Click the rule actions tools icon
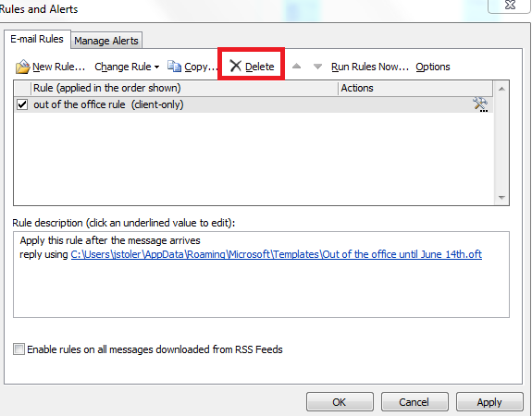Screen dimensions: 532x416 [x=480, y=104]
